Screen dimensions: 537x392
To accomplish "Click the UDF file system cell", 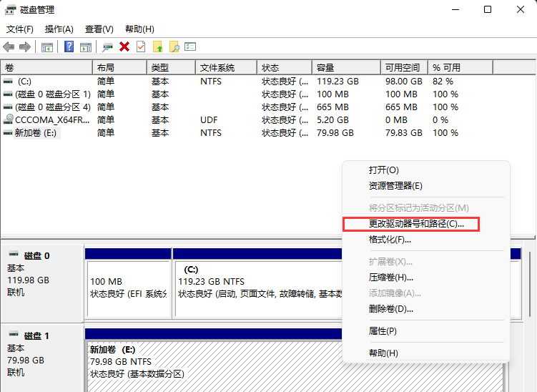I will 209,120.
